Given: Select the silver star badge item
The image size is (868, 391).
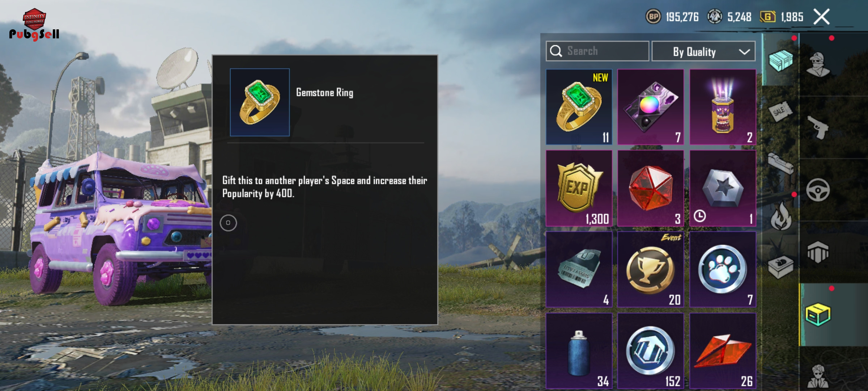Looking at the screenshot, I should tap(723, 188).
